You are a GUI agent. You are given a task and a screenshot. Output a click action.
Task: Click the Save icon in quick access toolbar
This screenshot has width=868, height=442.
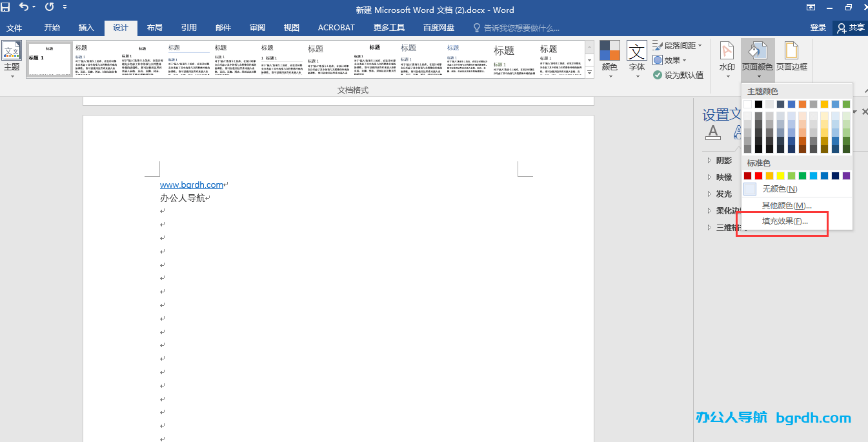6,8
